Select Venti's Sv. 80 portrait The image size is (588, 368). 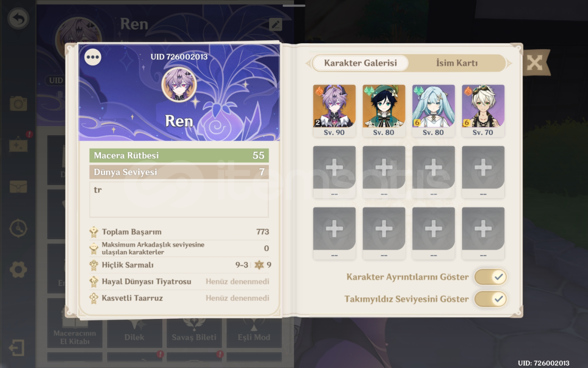pyautogui.click(x=384, y=111)
